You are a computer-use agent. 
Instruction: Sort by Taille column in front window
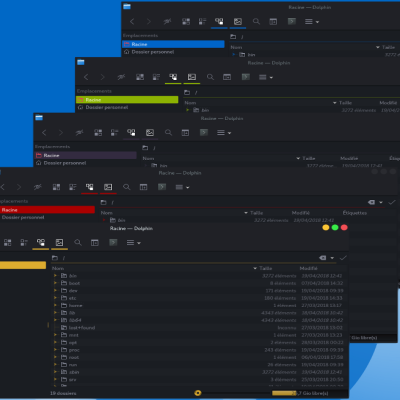(x=265, y=268)
